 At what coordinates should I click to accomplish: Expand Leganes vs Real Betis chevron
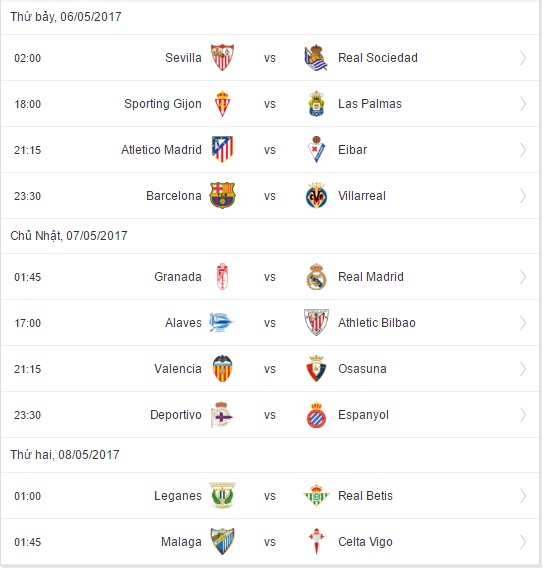pyautogui.click(x=523, y=496)
